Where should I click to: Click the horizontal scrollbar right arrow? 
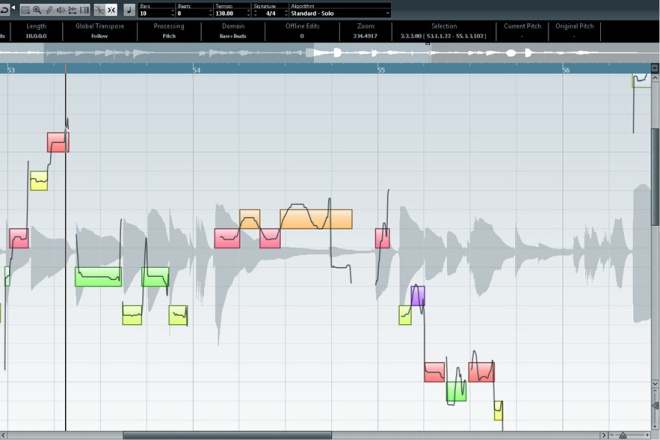pos(604,435)
